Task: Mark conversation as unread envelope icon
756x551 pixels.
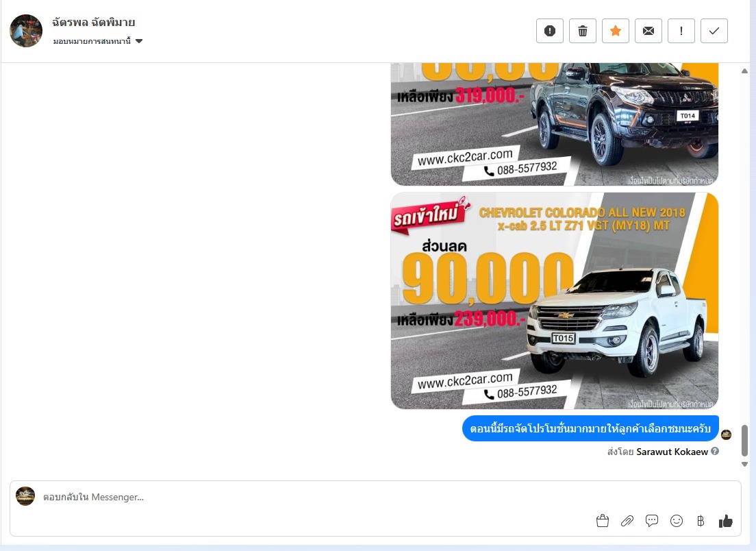Action: pos(648,31)
